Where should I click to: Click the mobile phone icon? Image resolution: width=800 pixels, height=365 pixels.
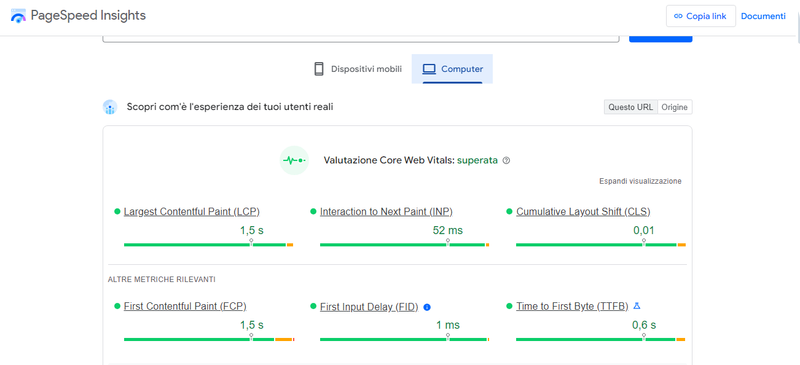(319, 69)
